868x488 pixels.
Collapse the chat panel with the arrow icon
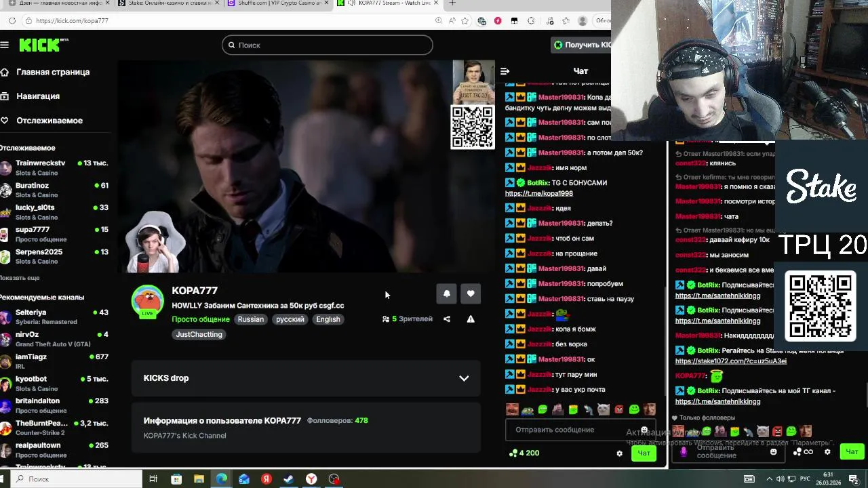505,71
